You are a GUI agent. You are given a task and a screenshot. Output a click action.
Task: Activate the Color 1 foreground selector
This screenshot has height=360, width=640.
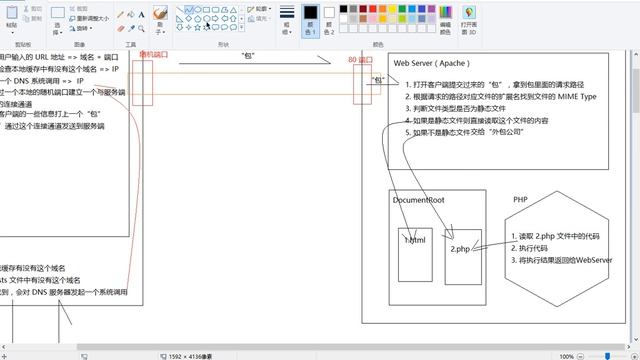(310, 20)
